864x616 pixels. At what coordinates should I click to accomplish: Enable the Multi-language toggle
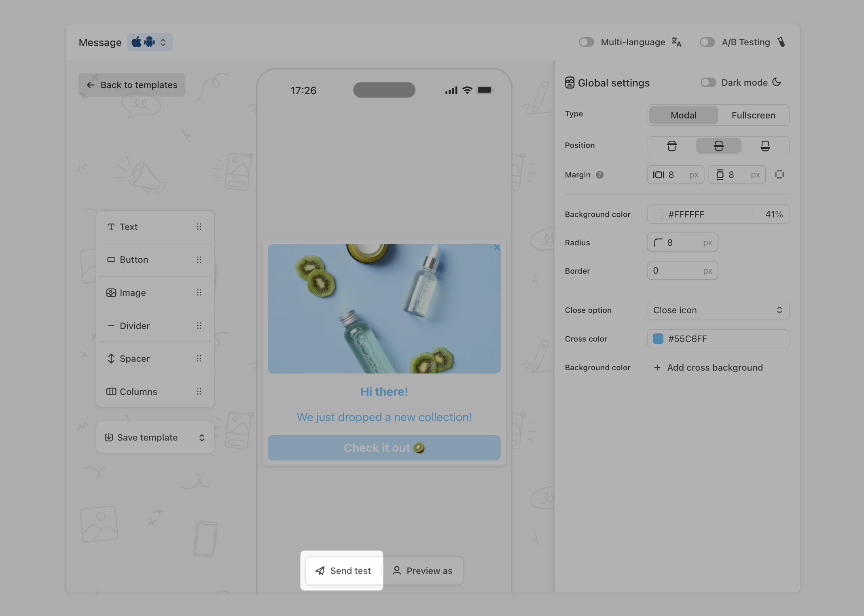(586, 42)
